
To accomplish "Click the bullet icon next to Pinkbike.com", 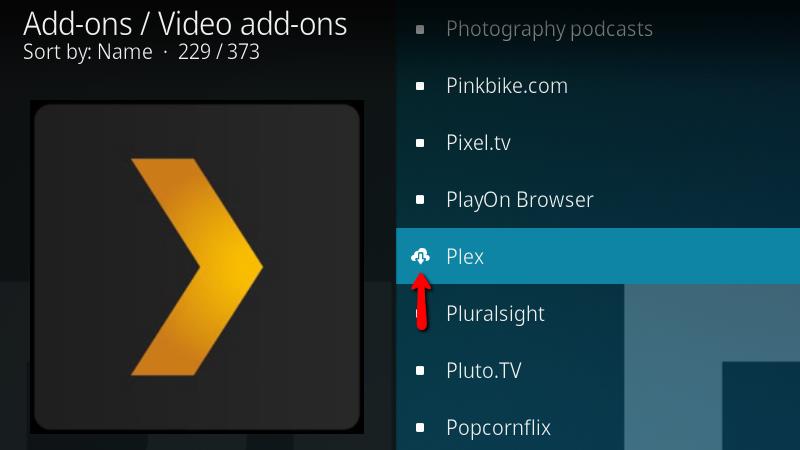I will [420, 86].
